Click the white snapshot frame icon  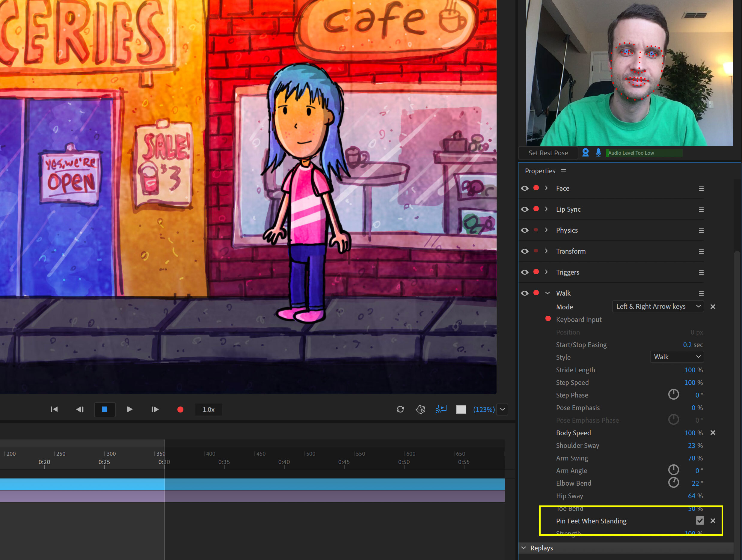click(461, 409)
